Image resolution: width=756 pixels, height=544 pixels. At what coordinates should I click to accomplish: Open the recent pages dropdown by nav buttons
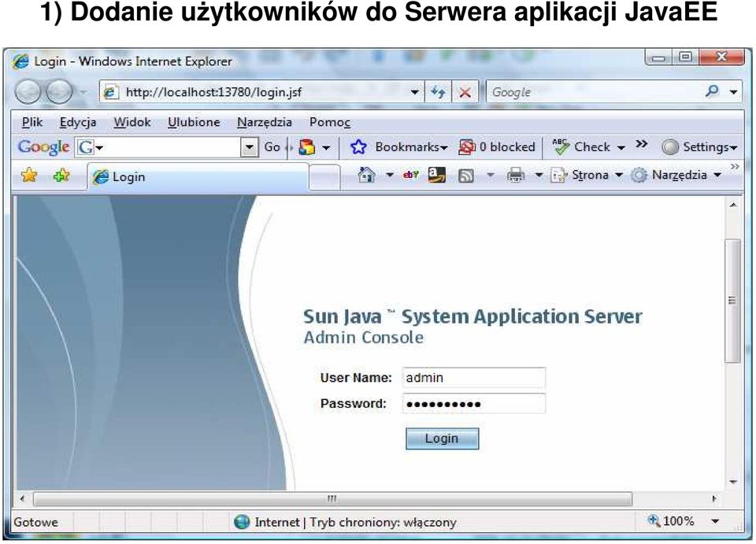point(83,91)
